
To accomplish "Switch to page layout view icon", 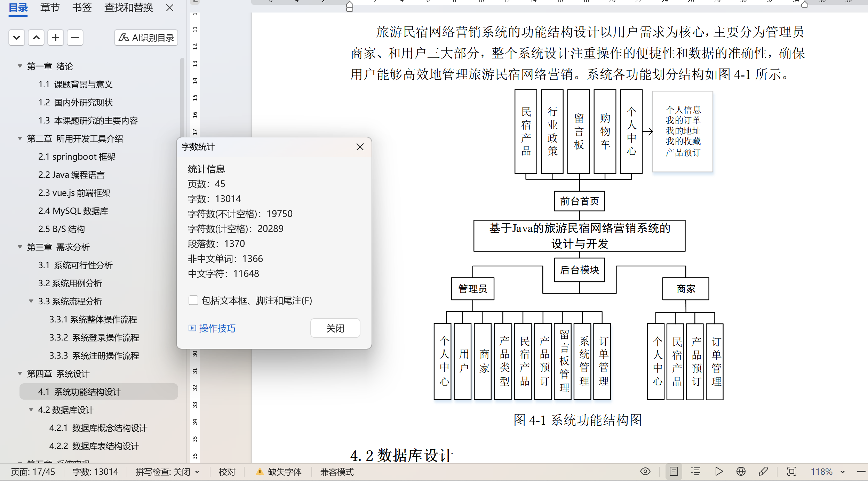I will (674, 471).
